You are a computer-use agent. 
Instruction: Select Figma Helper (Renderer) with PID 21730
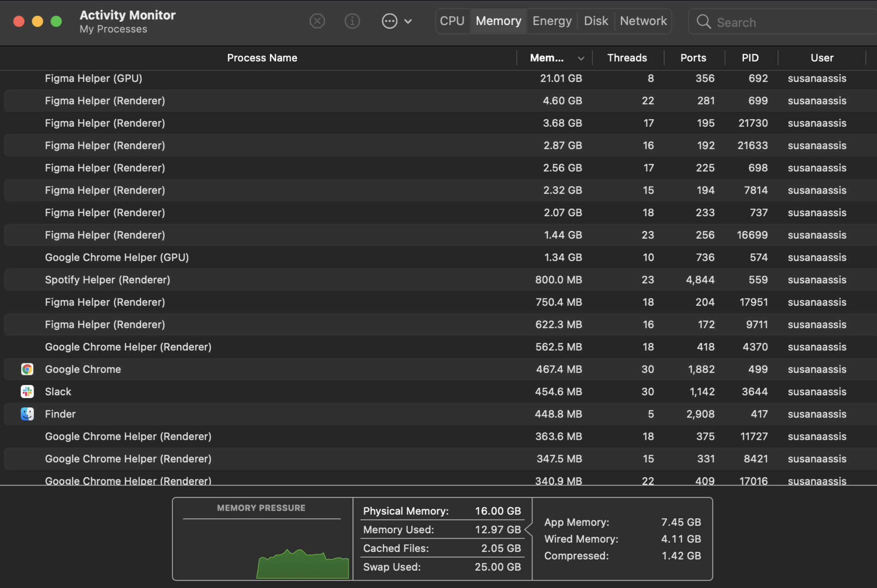[441, 123]
